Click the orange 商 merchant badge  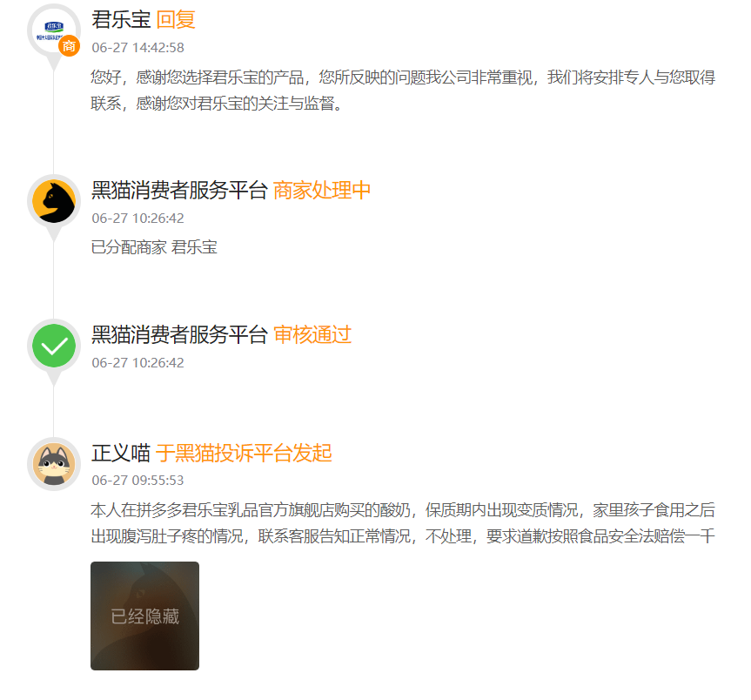70,46
